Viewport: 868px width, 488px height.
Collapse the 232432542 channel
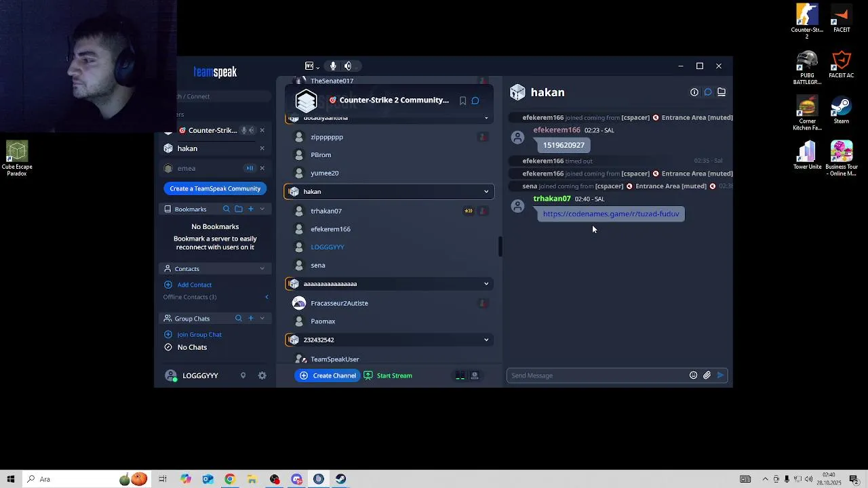[x=486, y=340]
